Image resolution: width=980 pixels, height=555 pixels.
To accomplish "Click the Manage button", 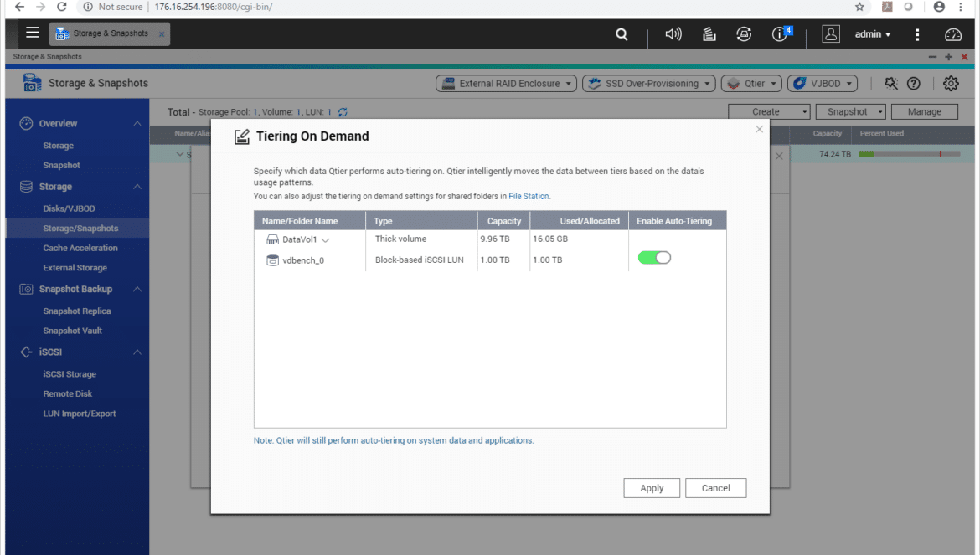I will [x=925, y=111].
